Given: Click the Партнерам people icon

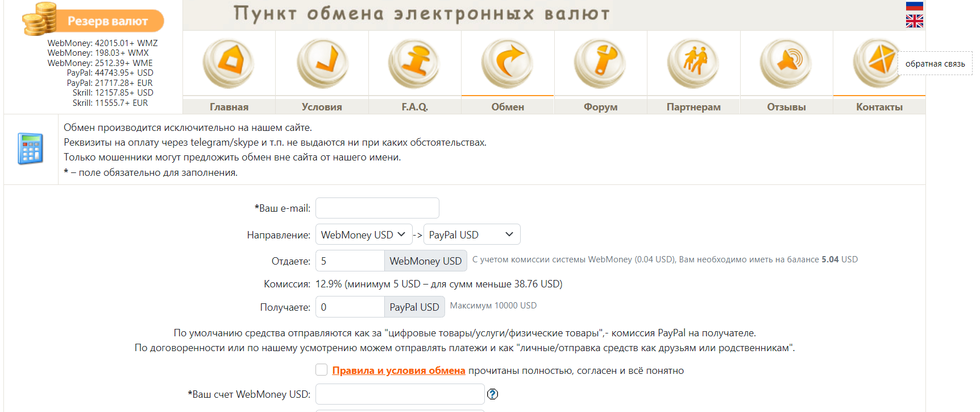Looking at the screenshot, I should [x=694, y=63].
